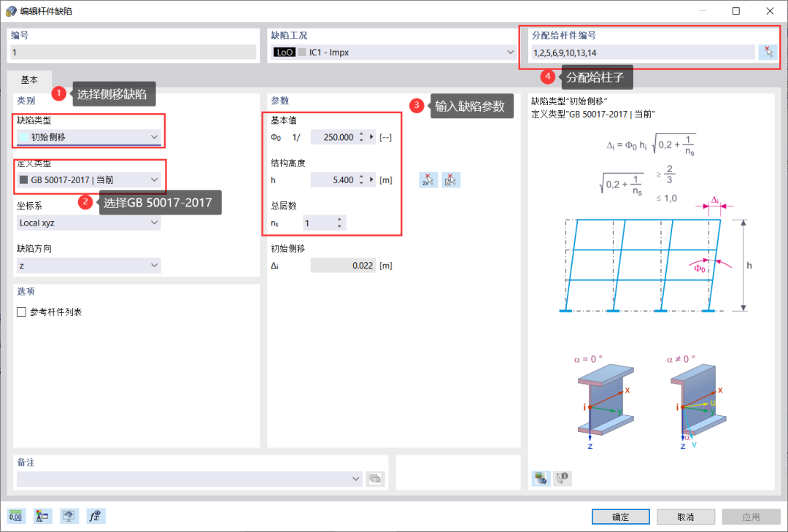The image size is (788, 532).
Task: Click the assigned members field 1,2,5,6,9,10,13,14
Action: pyautogui.click(x=643, y=53)
